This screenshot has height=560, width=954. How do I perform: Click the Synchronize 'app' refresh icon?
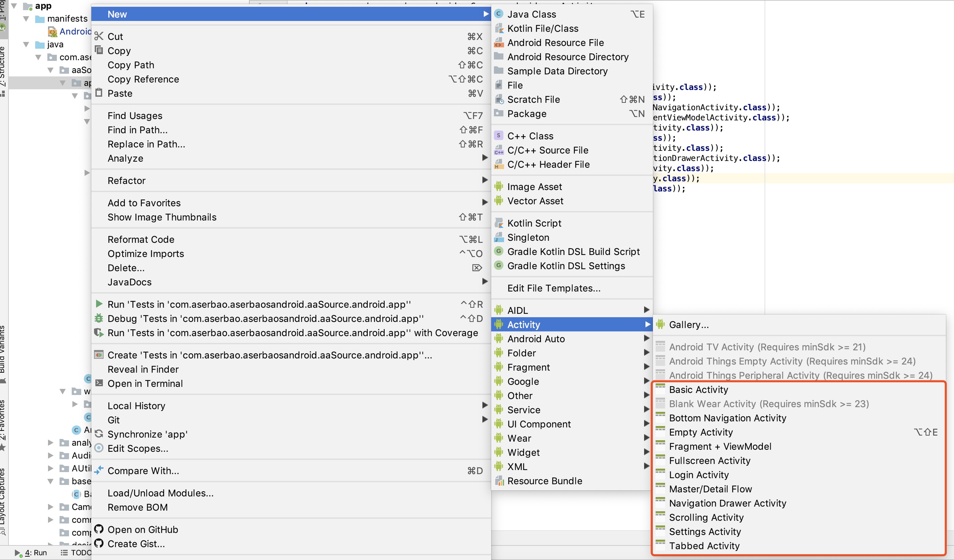point(99,434)
